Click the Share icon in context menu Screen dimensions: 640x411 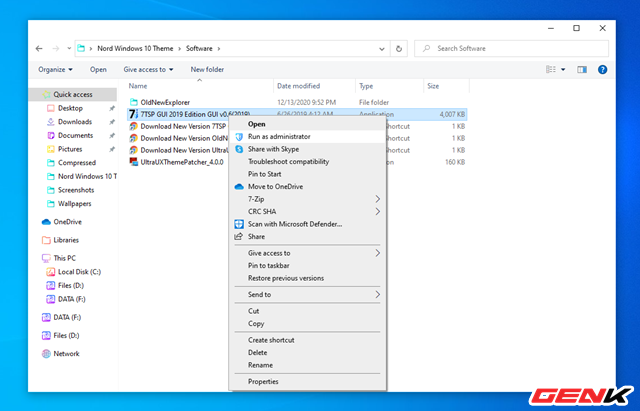pos(239,236)
